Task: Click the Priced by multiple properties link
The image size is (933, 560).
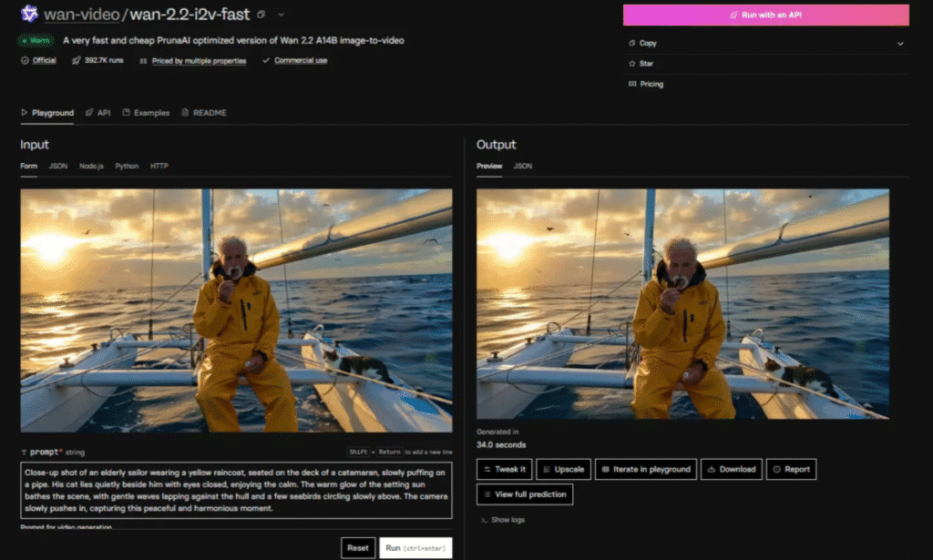Action: [x=192, y=61]
